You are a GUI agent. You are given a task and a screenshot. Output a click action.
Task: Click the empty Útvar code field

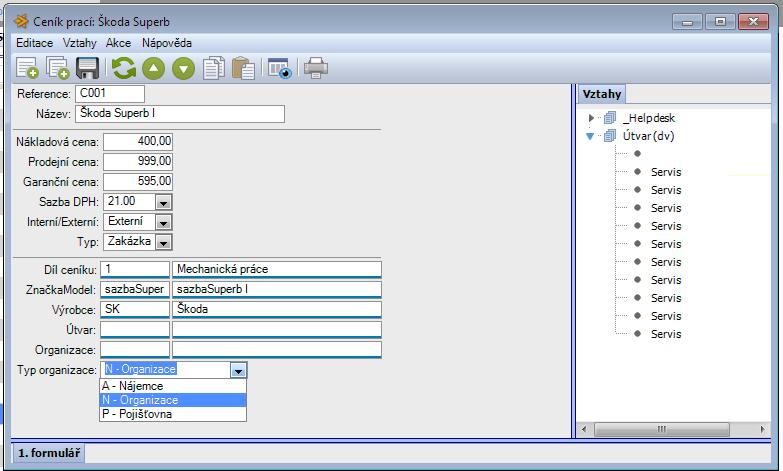(x=135, y=330)
